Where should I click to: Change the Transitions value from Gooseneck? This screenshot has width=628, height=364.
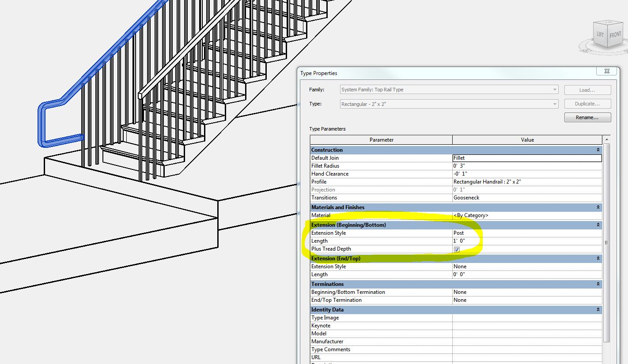coord(527,197)
